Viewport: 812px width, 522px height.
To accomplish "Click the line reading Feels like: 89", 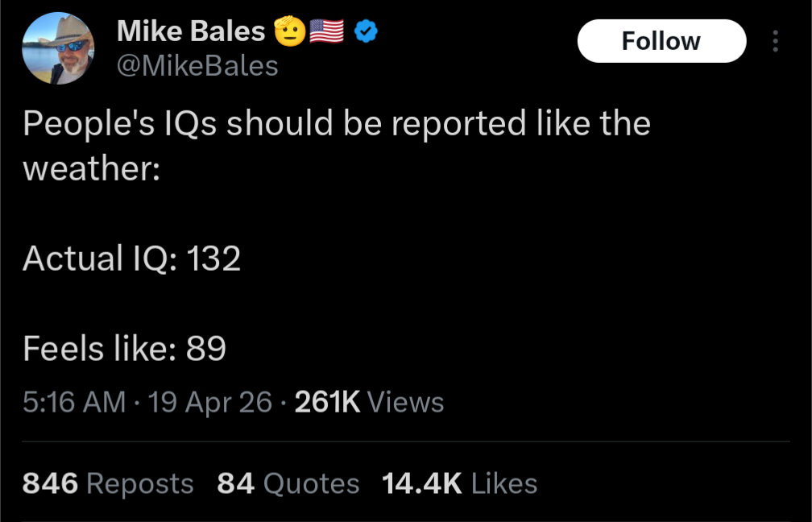I will click(126, 349).
